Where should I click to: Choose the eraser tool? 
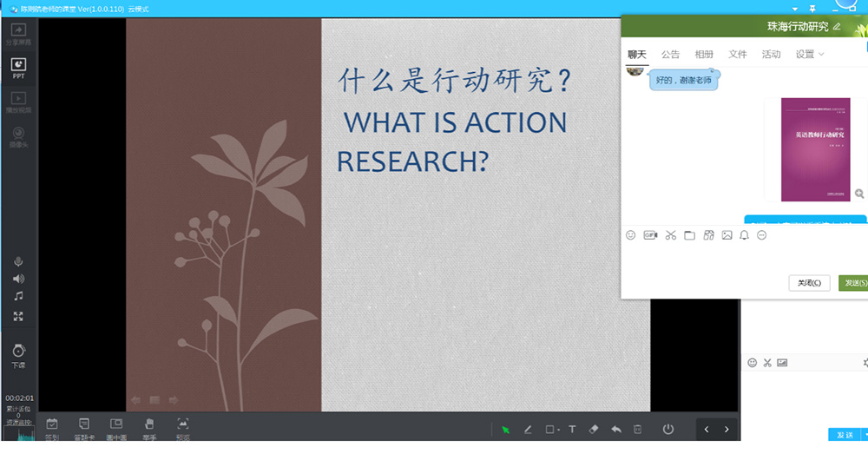594,429
